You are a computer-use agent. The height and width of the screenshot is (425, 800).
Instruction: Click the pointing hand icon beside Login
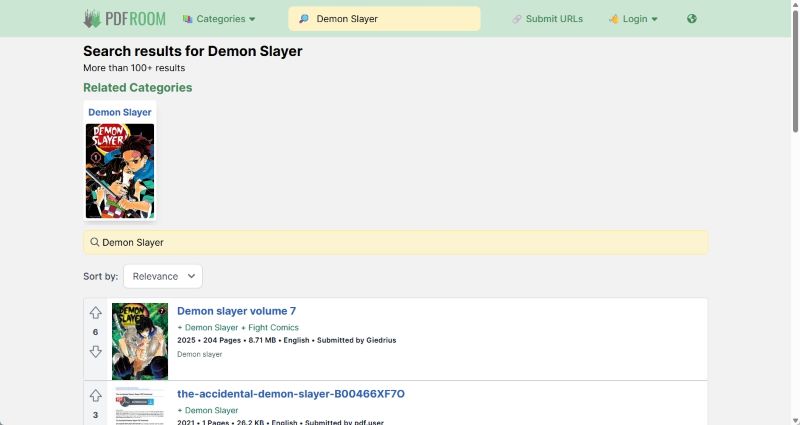click(x=614, y=19)
